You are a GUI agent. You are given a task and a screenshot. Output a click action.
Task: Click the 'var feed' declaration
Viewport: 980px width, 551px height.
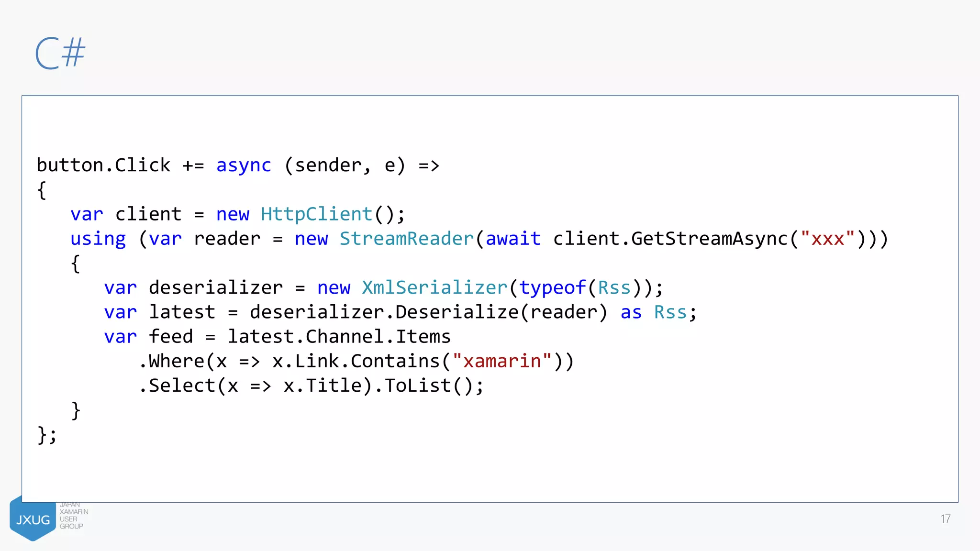(148, 337)
